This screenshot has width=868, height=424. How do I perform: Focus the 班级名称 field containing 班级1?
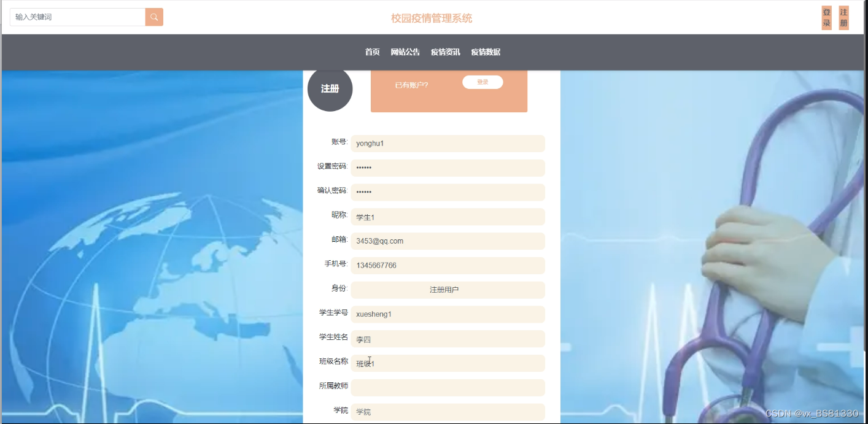click(x=448, y=363)
